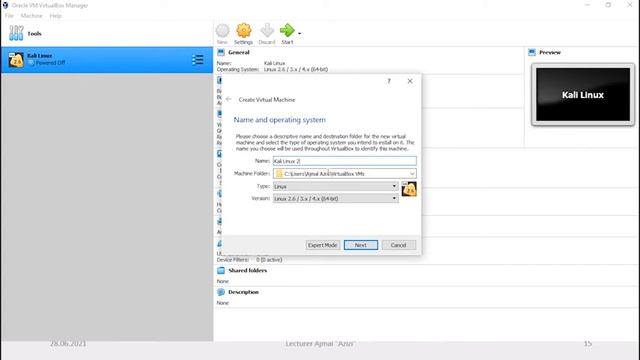Click the OS type icon beside Type

pos(409,189)
